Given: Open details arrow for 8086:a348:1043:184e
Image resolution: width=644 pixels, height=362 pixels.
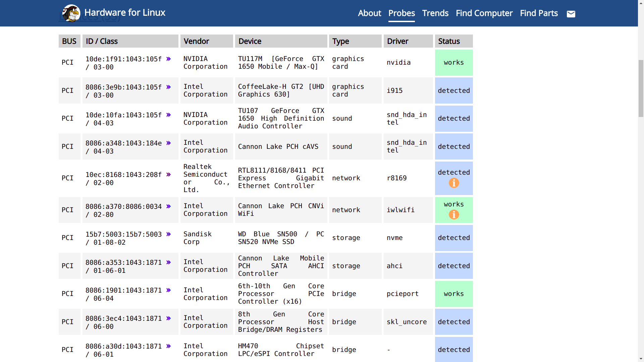Looking at the screenshot, I should point(169,143).
